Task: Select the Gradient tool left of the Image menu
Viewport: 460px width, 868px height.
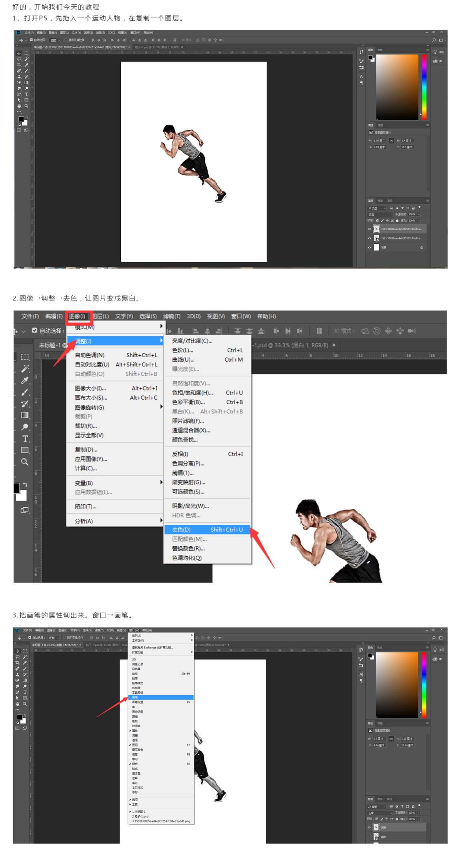Action: tap(25, 415)
